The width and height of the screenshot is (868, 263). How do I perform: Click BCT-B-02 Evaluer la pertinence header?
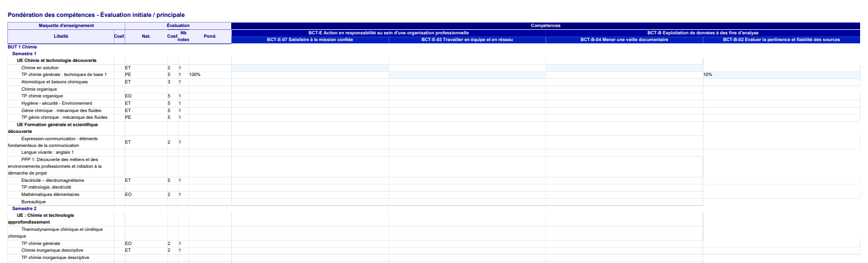pyautogui.click(x=781, y=40)
